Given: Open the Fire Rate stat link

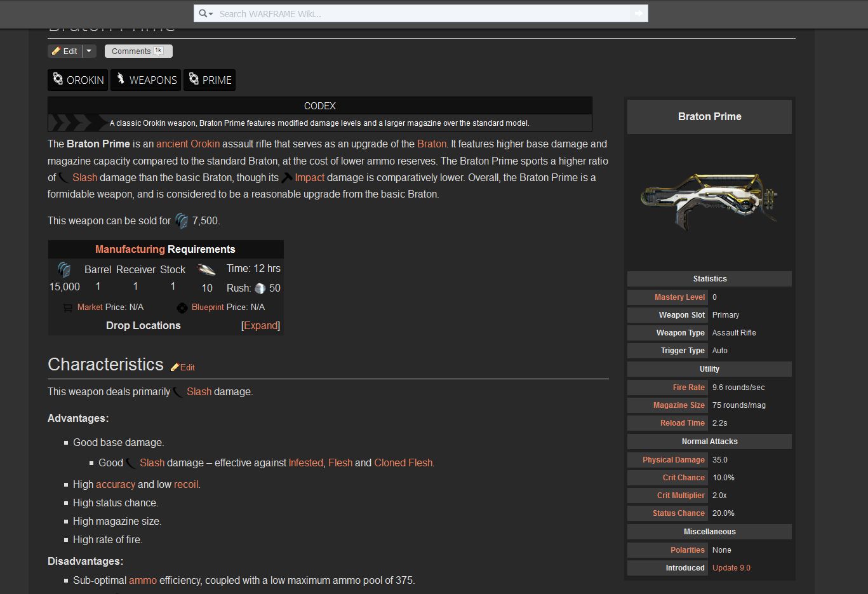Looking at the screenshot, I should click(x=689, y=388).
